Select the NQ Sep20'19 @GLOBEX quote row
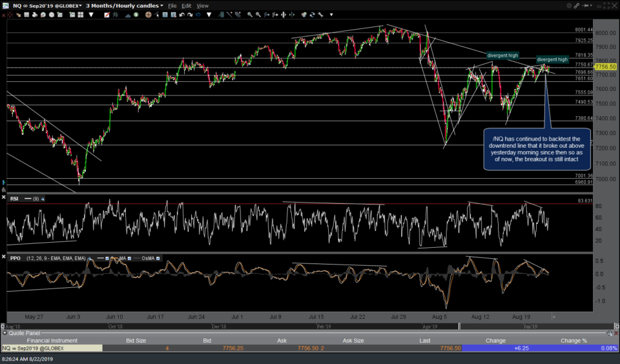 pyautogui.click(x=309, y=349)
